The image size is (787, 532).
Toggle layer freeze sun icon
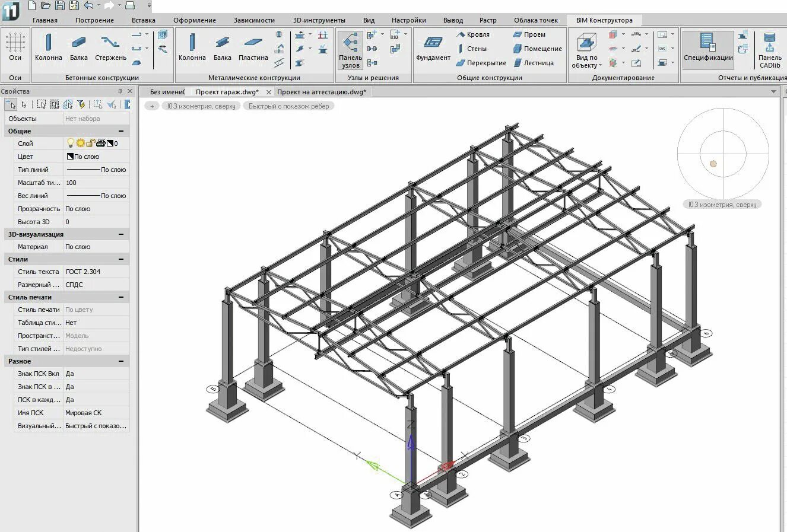[81, 143]
